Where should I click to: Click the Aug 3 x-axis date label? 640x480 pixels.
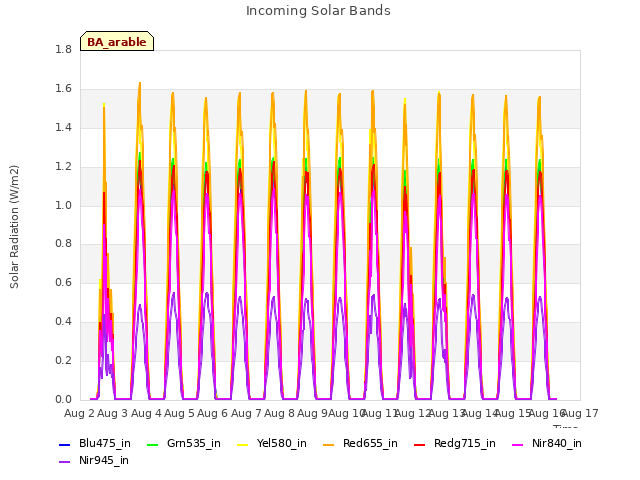point(113,413)
